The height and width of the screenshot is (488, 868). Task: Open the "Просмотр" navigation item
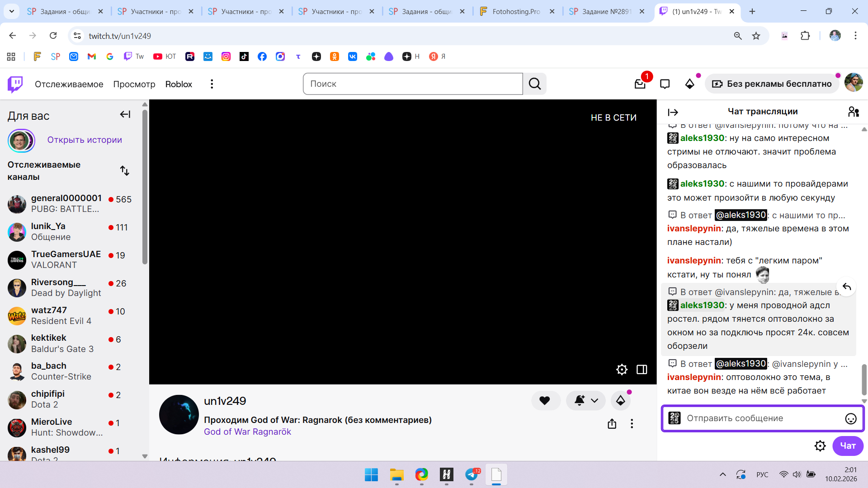(x=134, y=84)
